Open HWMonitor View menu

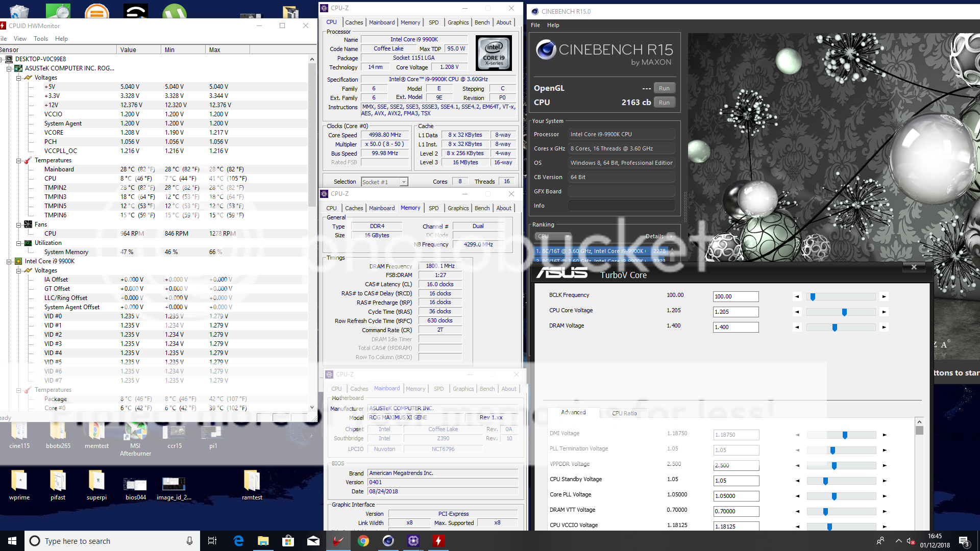tap(20, 39)
